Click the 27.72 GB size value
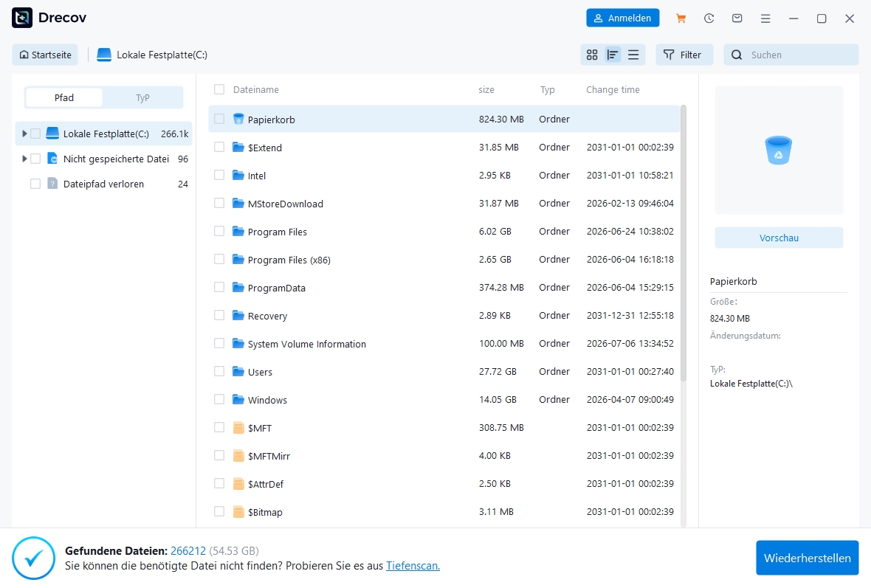871x588 pixels. (x=498, y=371)
